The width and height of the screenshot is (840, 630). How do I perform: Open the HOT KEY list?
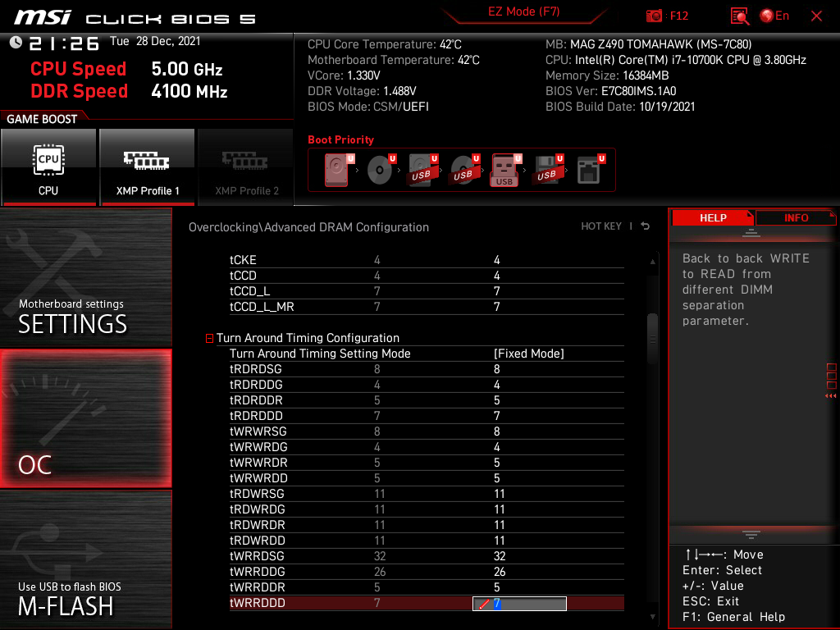point(601,226)
